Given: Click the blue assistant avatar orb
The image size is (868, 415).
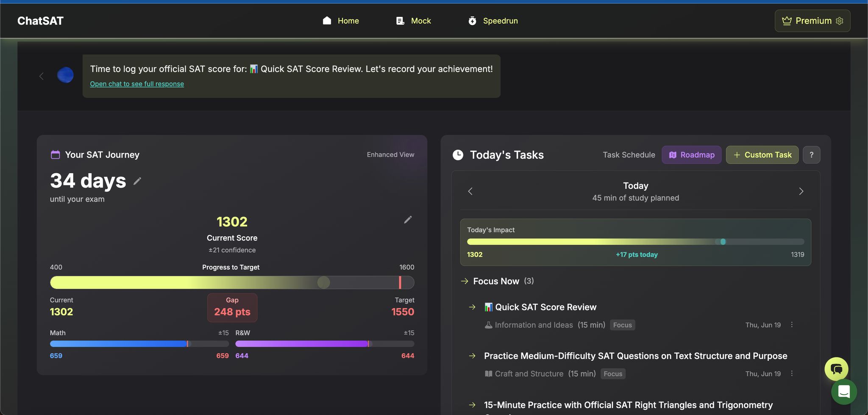Looking at the screenshot, I should (x=65, y=75).
